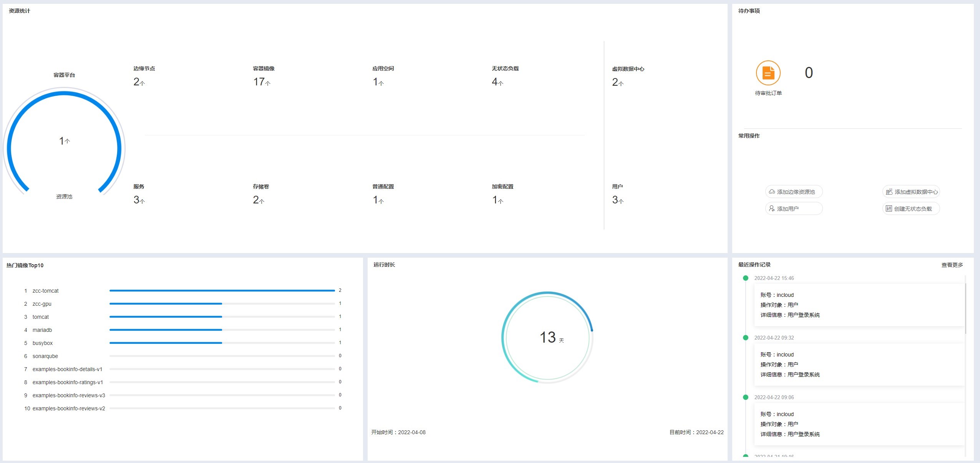Click 添加虚拟数据中心 button label
980x463 pixels.
pos(916,192)
